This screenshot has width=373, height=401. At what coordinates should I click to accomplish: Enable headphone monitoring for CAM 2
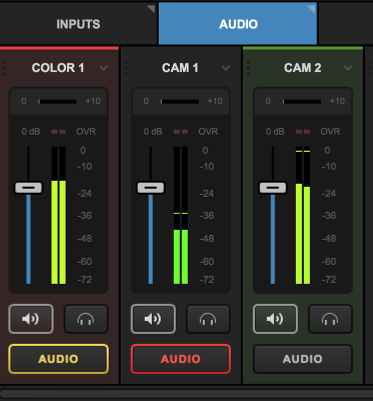330,319
